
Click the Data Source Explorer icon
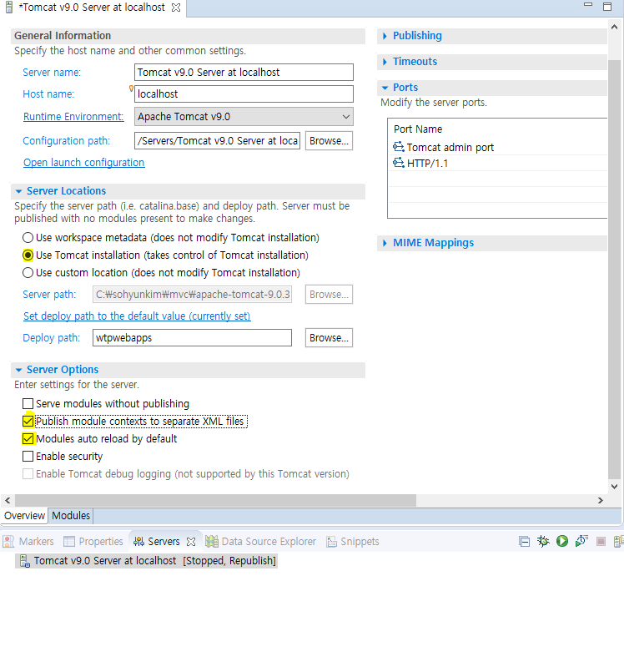(212, 541)
